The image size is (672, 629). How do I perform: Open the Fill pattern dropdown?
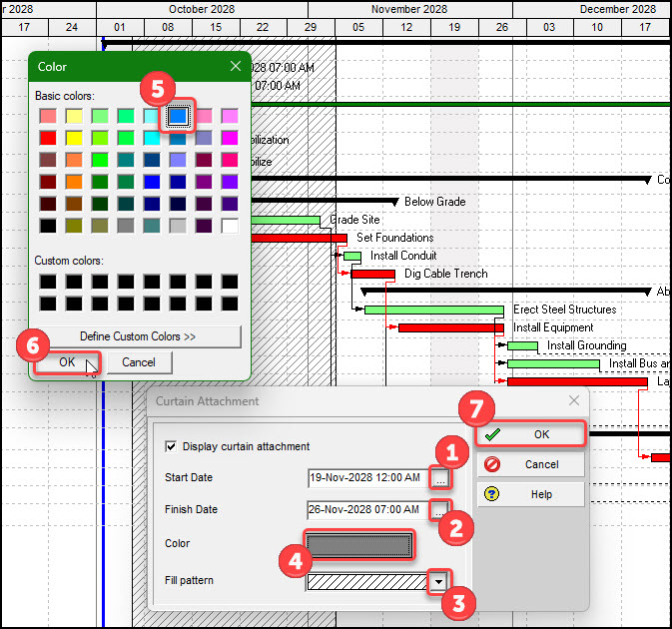[x=436, y=581]
